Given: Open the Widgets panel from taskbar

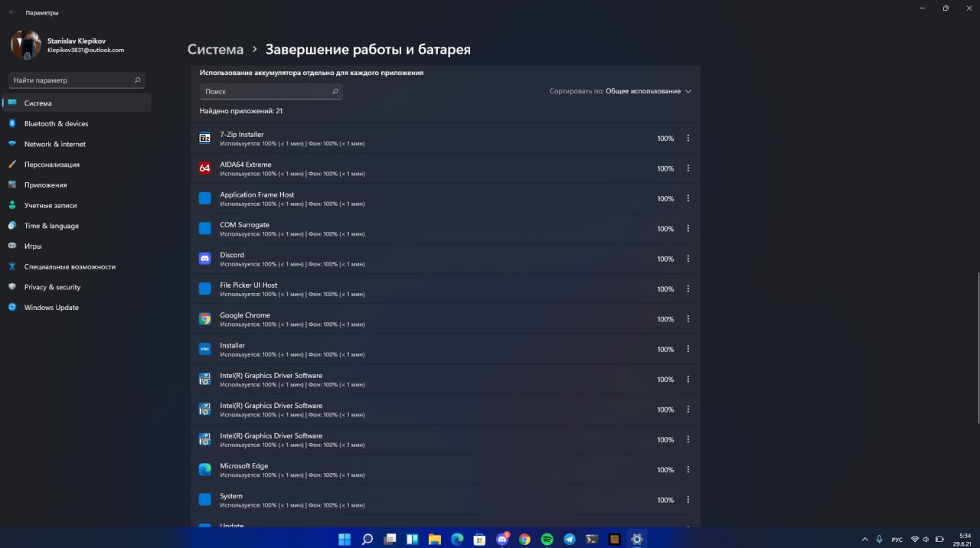Looking at the screenshot, I should (412, 539).
